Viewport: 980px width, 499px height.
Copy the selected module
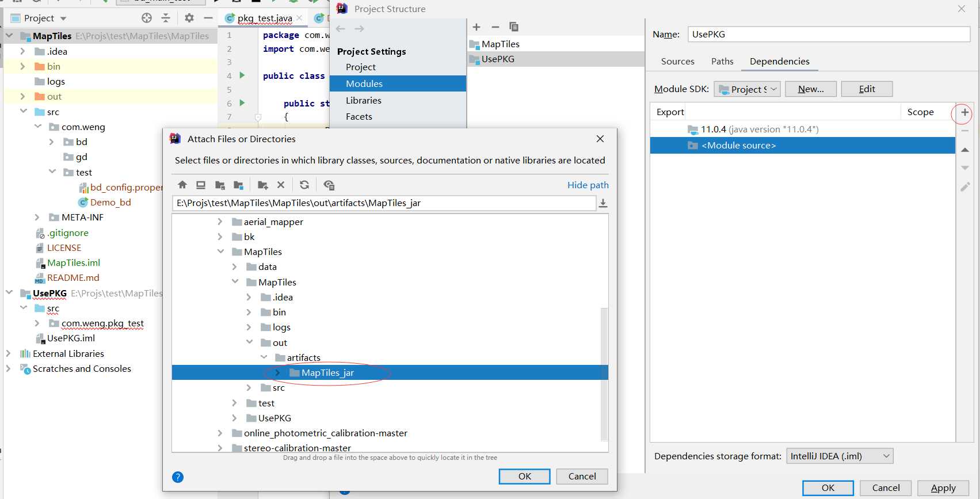[514, 27]
